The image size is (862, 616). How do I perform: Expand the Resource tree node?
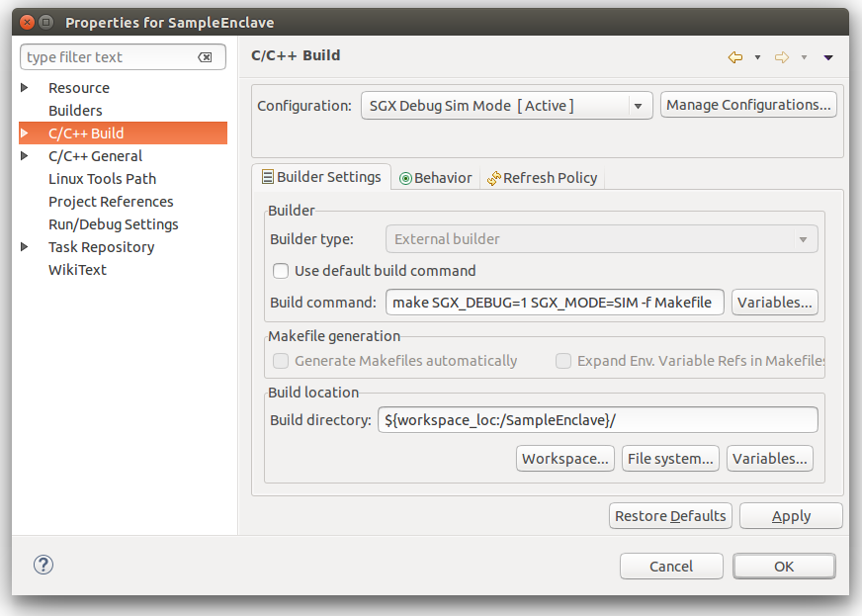point(25,88)
